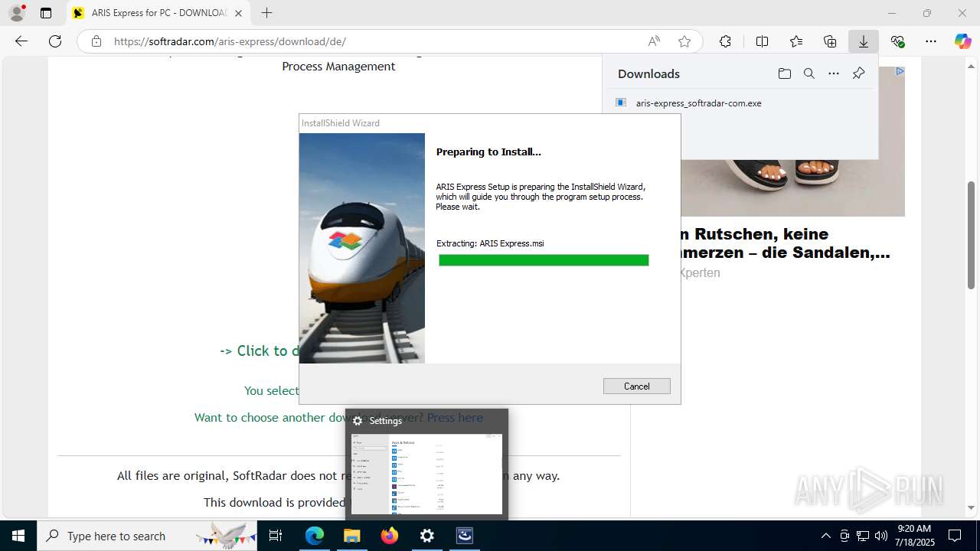Open the Favorites list icon
Viewport: 980px width, 551px height.
(x=796, y=41)
